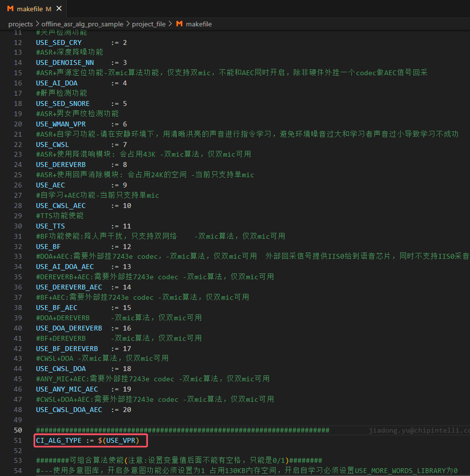Click the makefile breadcrumb label
470x476 pixels.
pos(199,24)
